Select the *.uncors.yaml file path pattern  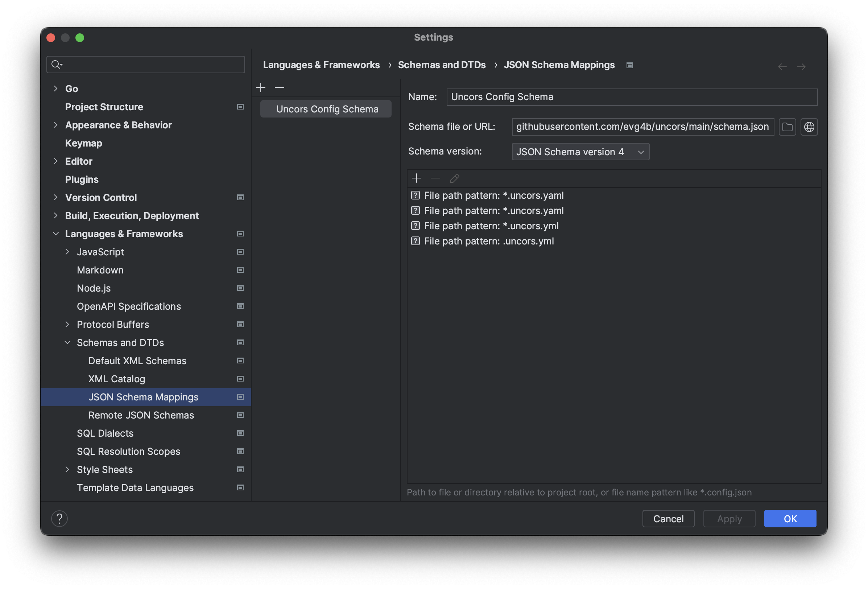pos(493,194)
